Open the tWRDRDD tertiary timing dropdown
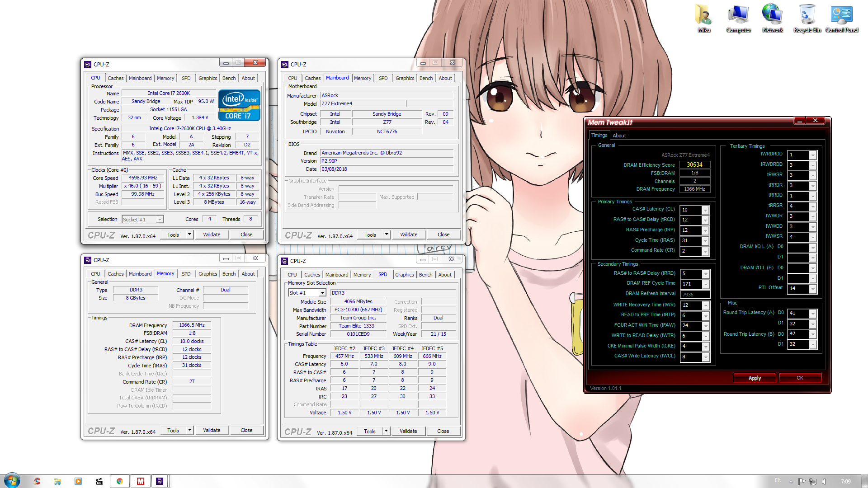This screenshot has height=488, width=868. pos(813,155)
